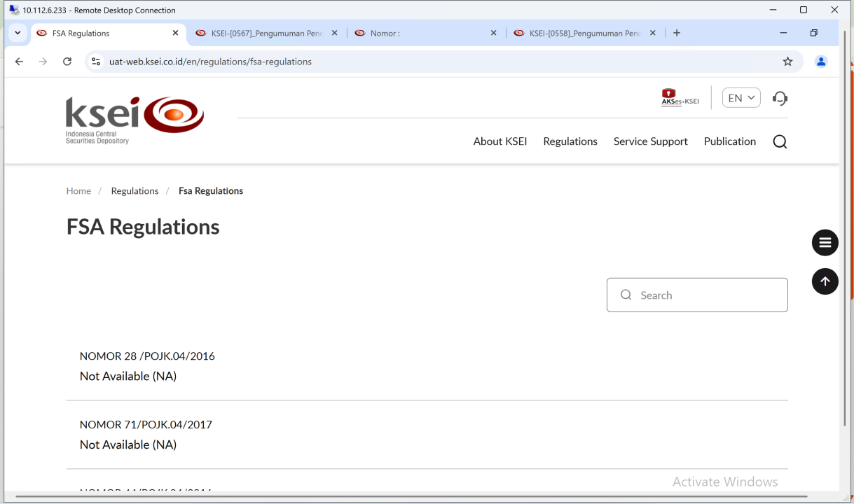Open the Regulations menu
The image size is (854, 504).
tap(570, 141)
